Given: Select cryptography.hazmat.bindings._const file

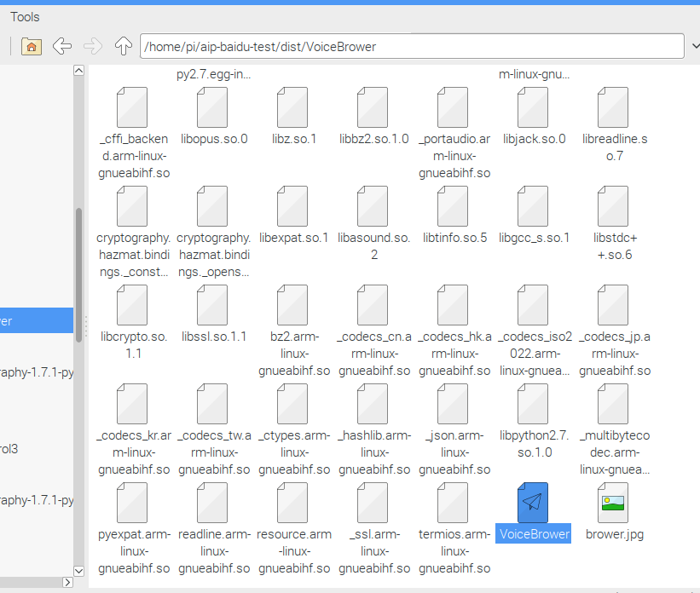Looking at the screenshot, I should [x=134, y=232].
